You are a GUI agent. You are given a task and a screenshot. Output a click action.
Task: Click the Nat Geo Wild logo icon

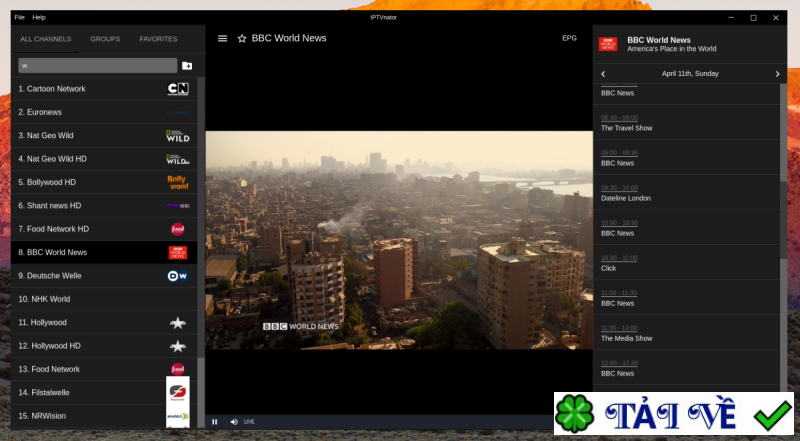coord(178,136)
